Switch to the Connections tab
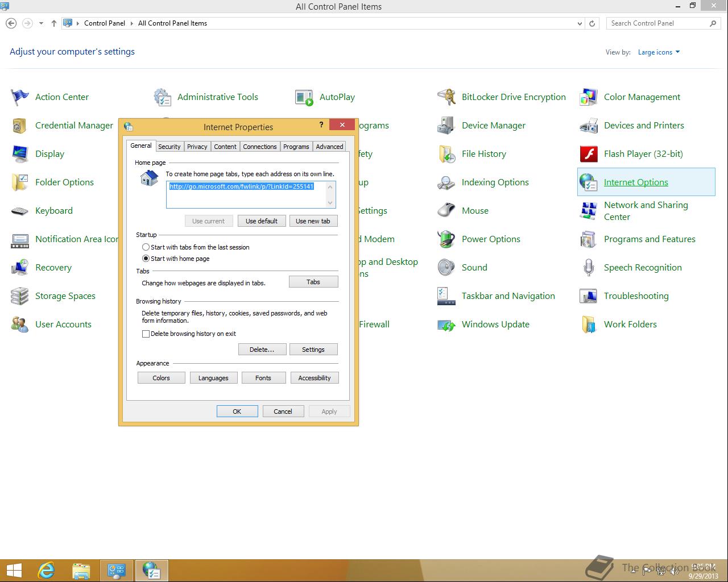Image resolution: width=728 pixels, height=582 pixels. pyautogui.click(x=260, y=147)
